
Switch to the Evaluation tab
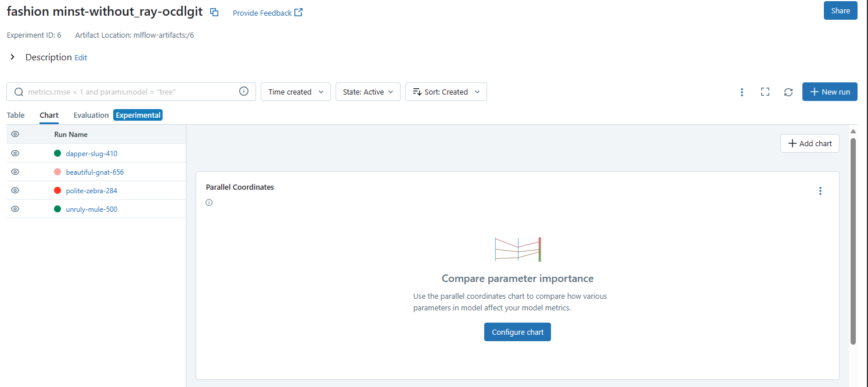[91, 115]
